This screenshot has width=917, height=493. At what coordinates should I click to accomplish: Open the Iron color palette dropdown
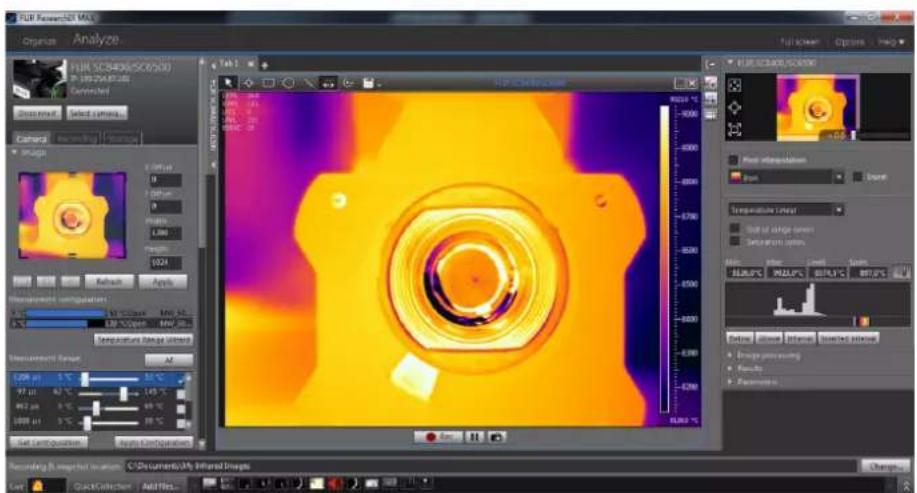(x=787, y=177)
